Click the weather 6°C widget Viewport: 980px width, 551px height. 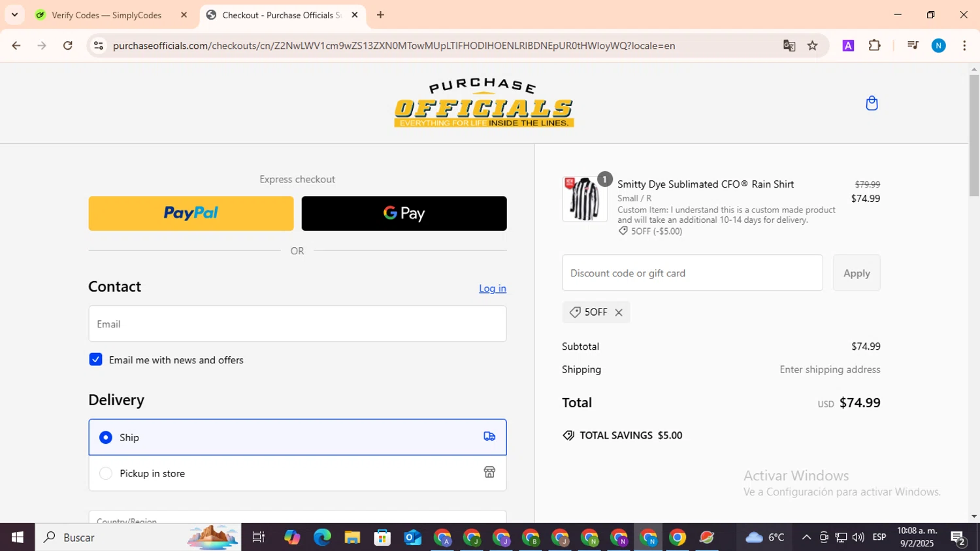click(765, 537)
